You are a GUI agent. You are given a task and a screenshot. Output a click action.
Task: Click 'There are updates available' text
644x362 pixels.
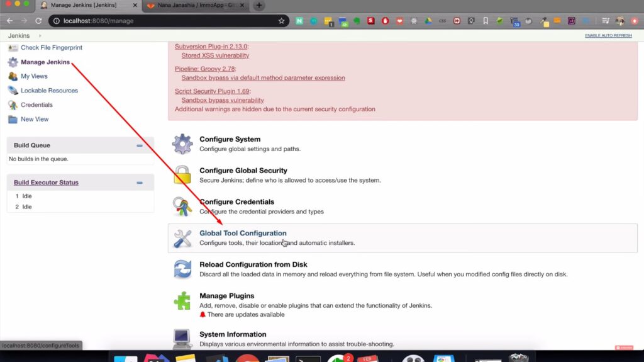pos(246,315)
